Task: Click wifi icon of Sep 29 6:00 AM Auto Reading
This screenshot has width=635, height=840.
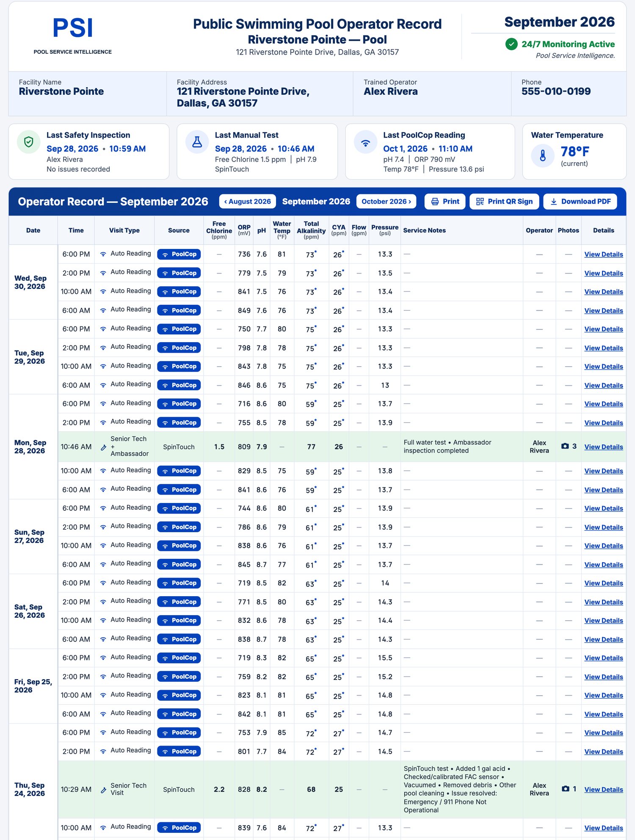Action: [103, 385]
